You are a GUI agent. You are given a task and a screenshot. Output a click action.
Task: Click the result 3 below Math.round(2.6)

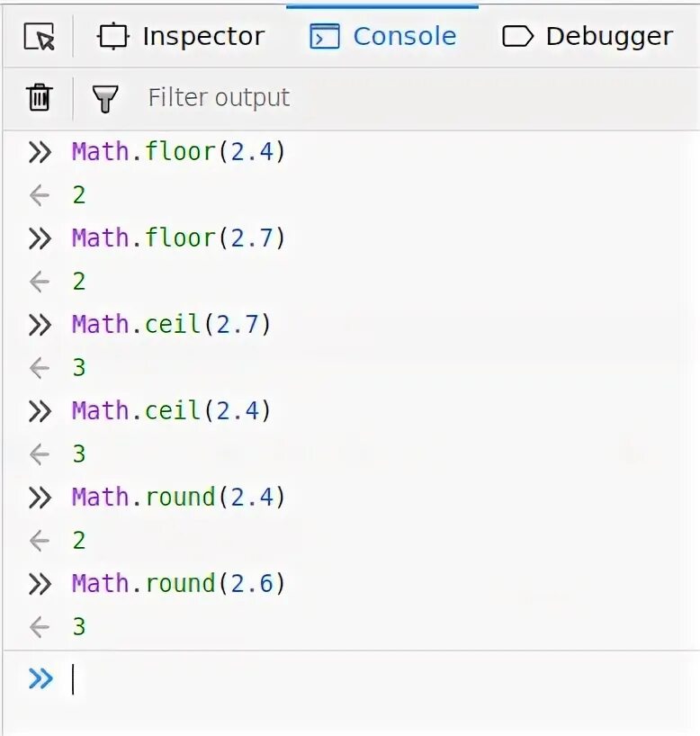(x=79, y=627)
